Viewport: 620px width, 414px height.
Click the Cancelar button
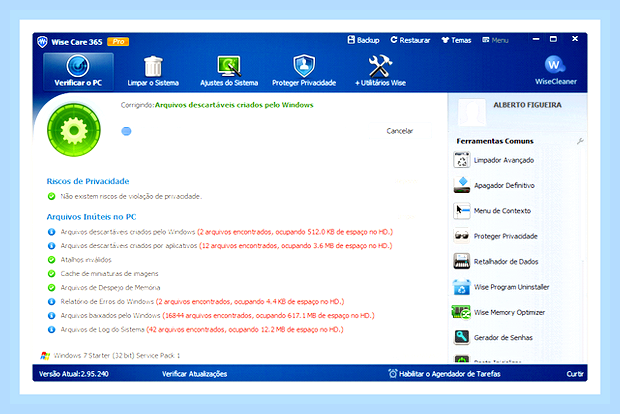[400, 131]
